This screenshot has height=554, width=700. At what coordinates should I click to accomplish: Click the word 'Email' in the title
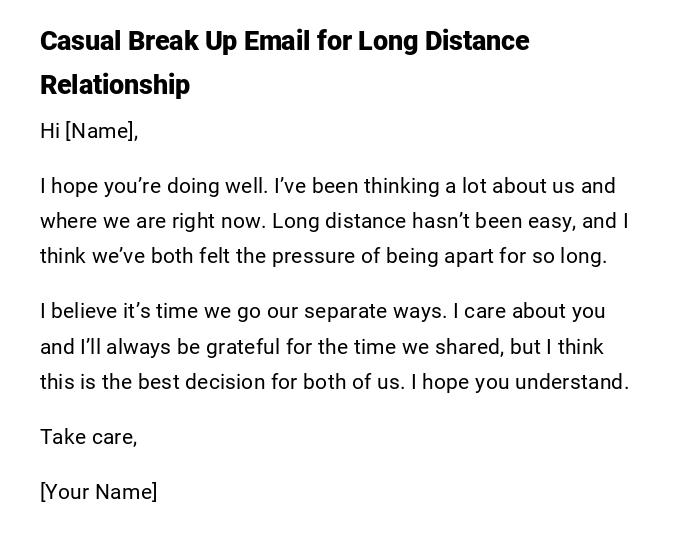click(316, 41)
